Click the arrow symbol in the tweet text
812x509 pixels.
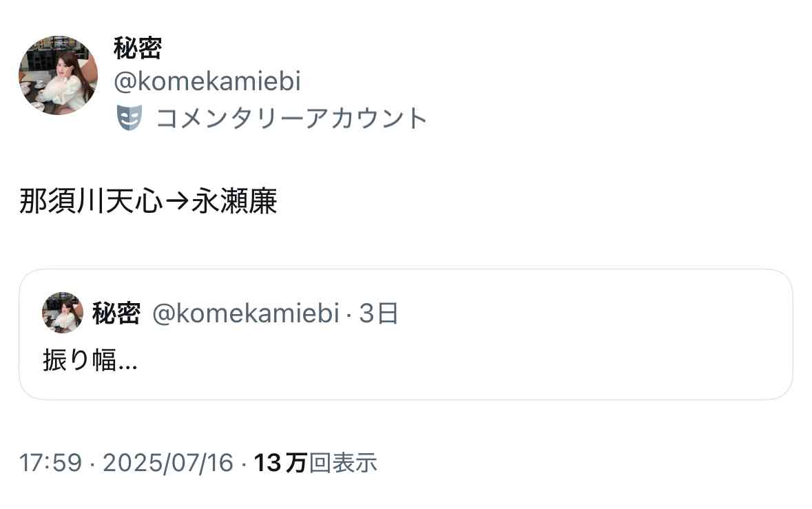177,201
